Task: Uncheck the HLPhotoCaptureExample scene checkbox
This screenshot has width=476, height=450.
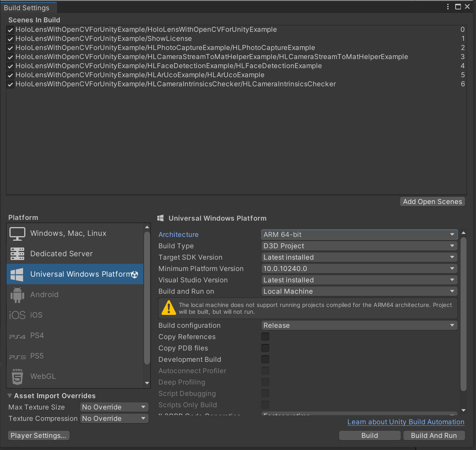Action: point(11,48)
